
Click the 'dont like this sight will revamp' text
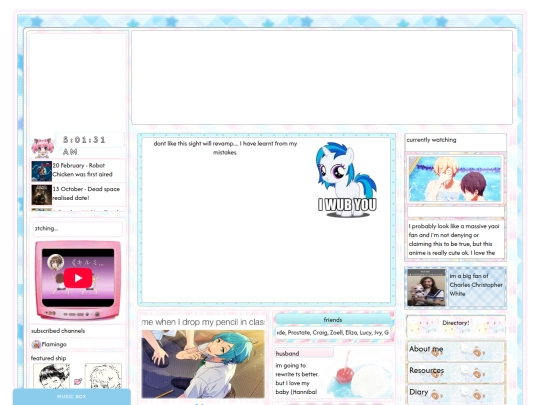tap(225, 148)
